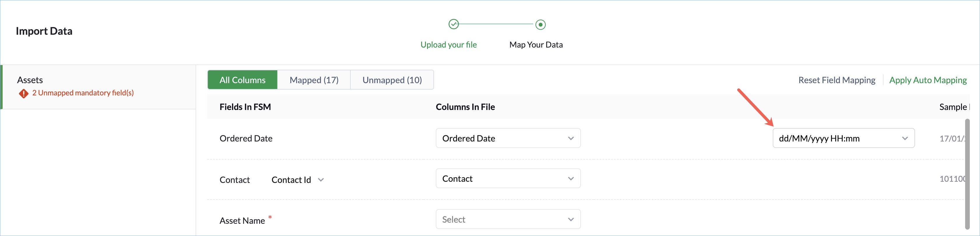Open the Ordered Date column dropdown
Viewport: 980px width, 236px height.
507,139
